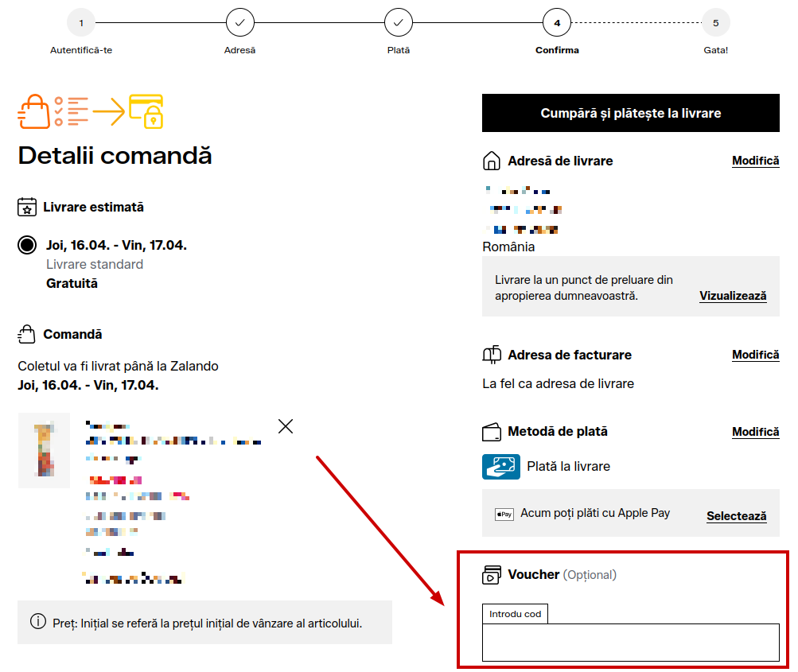The height and width of the screenshot is (672, 798).
Task: Open 'Modifică' link for Metodă de plată
Action: click(755, 432)
